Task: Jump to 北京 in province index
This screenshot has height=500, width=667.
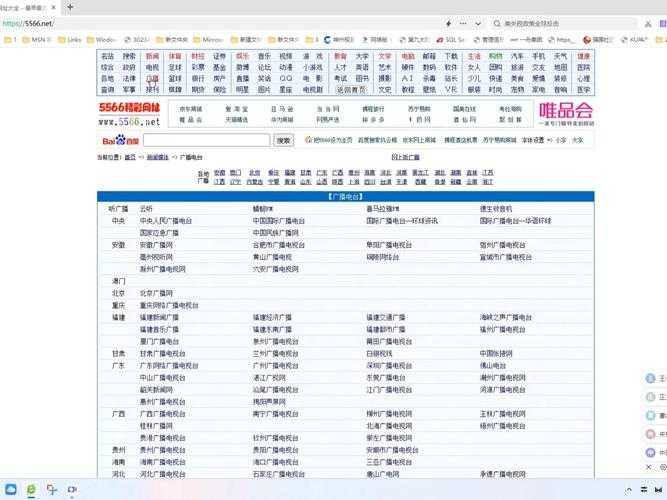Action: [x=254, y=173]
